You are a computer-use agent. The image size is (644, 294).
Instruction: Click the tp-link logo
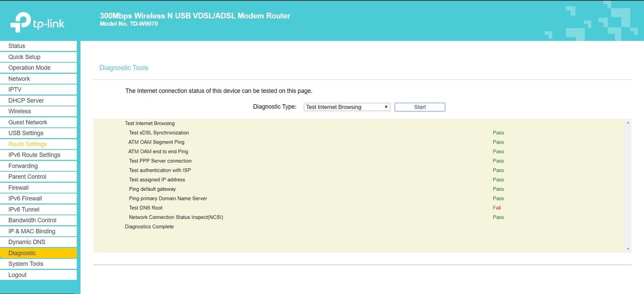tap(38, 23)
